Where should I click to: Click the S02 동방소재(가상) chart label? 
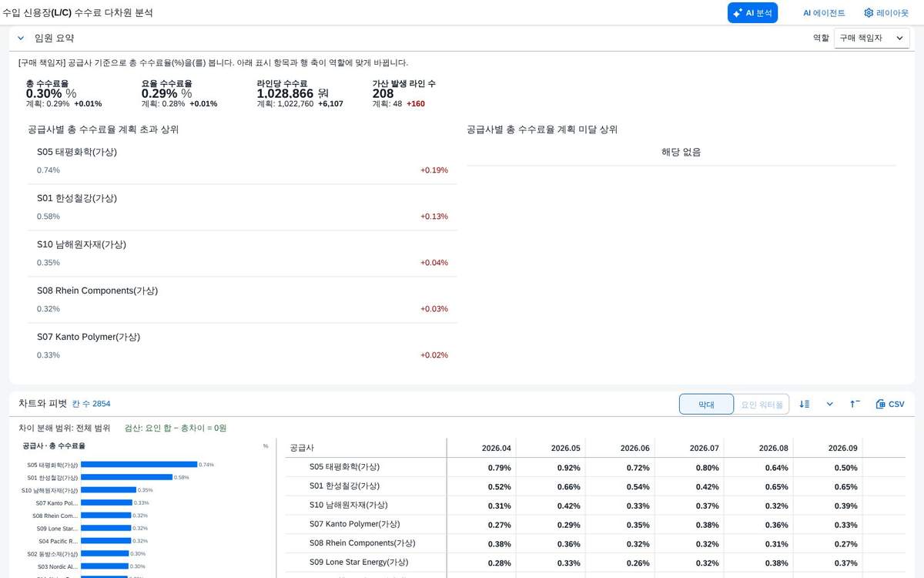[x=52, y=554]
